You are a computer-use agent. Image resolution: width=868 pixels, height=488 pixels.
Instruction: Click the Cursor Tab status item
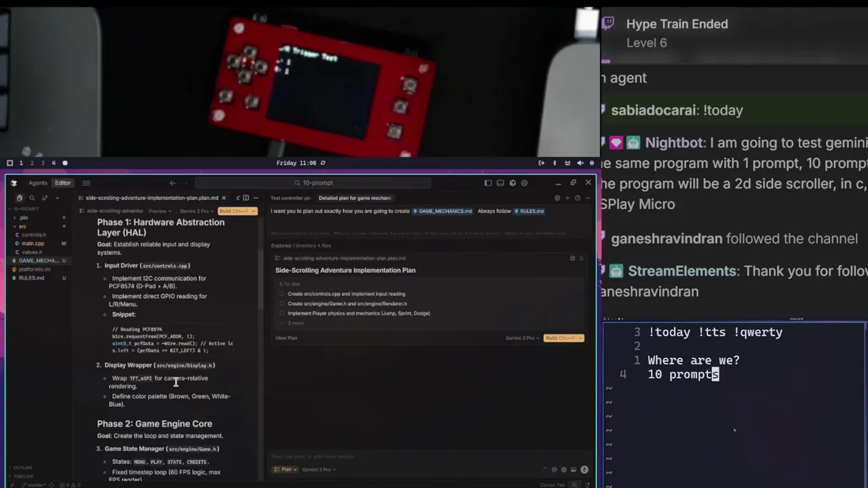(552, 485)
